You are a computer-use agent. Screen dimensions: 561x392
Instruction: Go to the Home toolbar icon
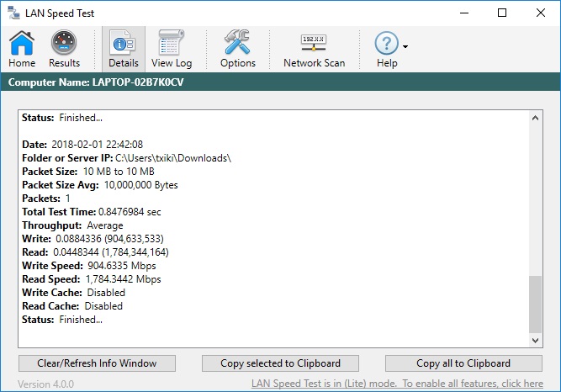(x=22, y=49)
